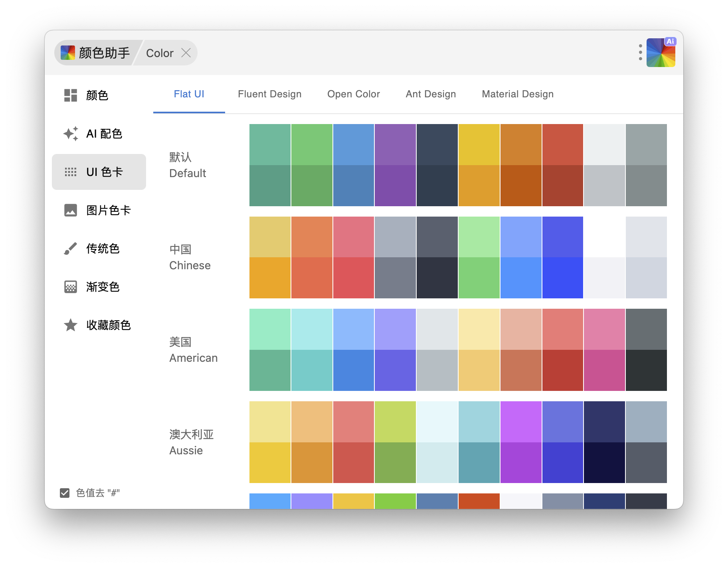
Task: Choose the 渐变色 sidebar label
Action: [x=103, y=287]
